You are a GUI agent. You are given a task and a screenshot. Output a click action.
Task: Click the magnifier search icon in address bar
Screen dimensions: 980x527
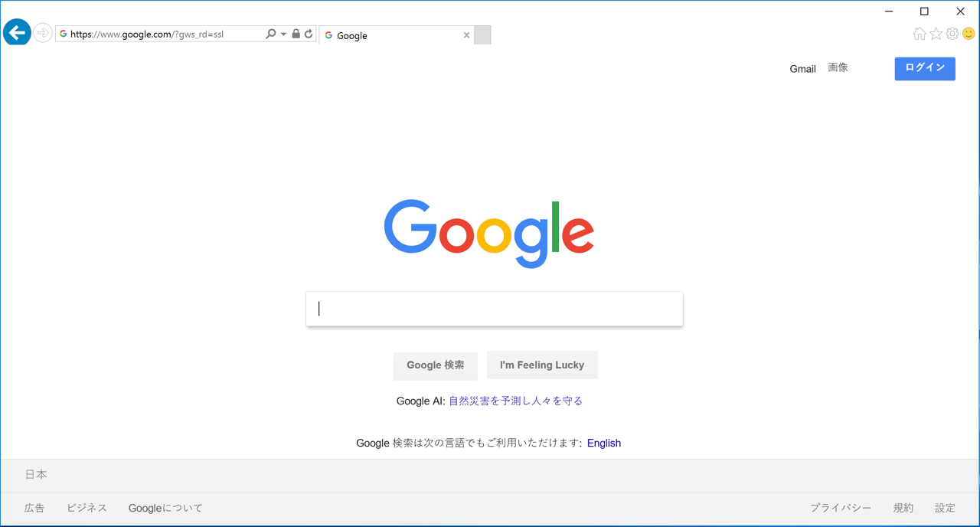point(270,34)
